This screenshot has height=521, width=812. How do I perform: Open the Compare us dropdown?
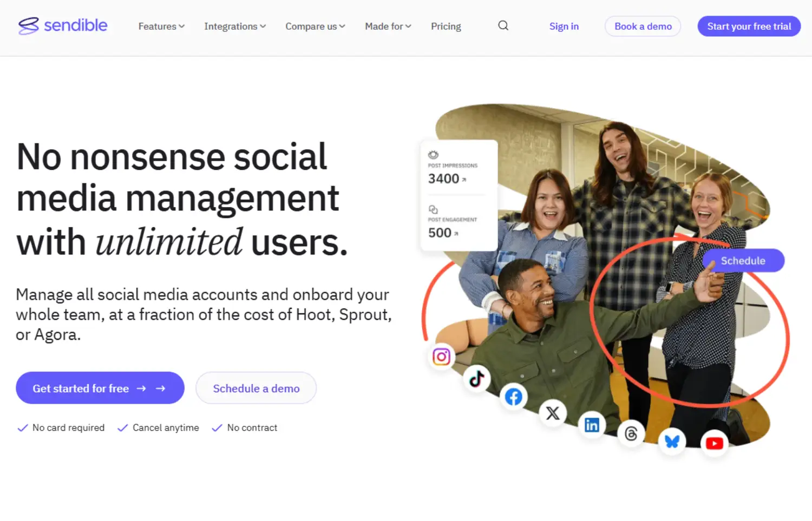pos(315,26)
